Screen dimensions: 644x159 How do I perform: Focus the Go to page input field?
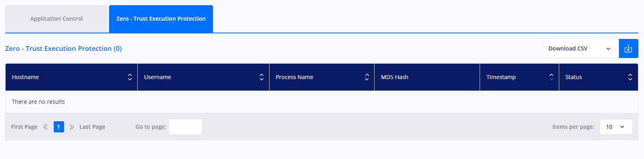point(185,127)
